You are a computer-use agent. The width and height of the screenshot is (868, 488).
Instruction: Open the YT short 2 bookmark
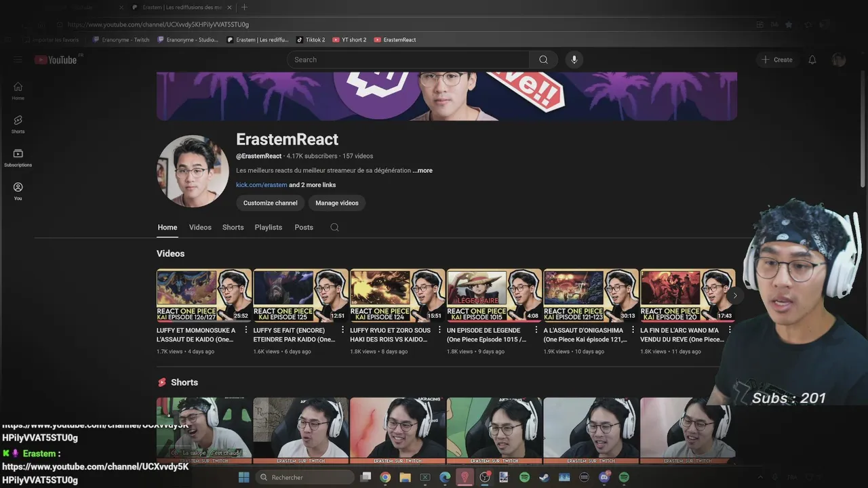pos(349,40)
